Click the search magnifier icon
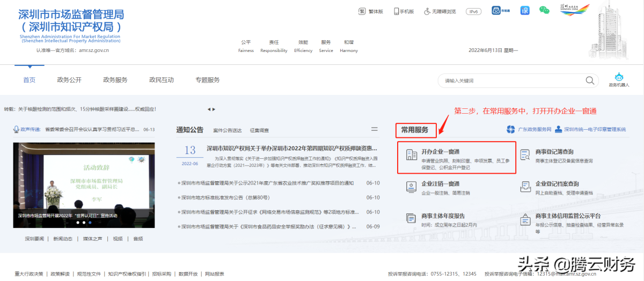Screen dimensions: 644x281 590,80
